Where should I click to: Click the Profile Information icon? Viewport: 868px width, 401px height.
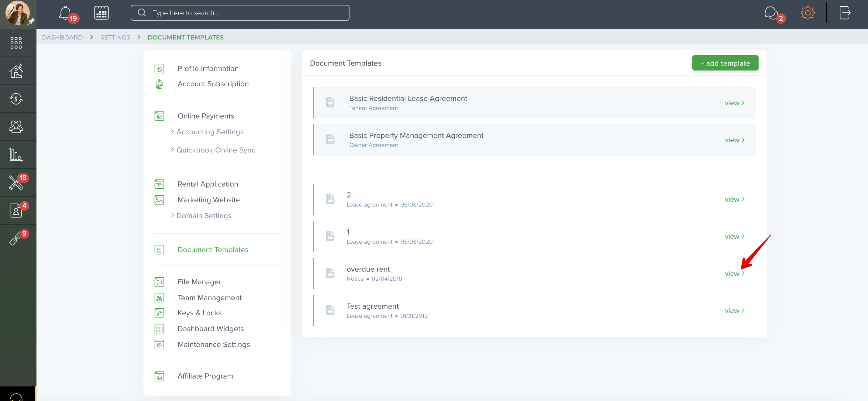pos(159,69)
